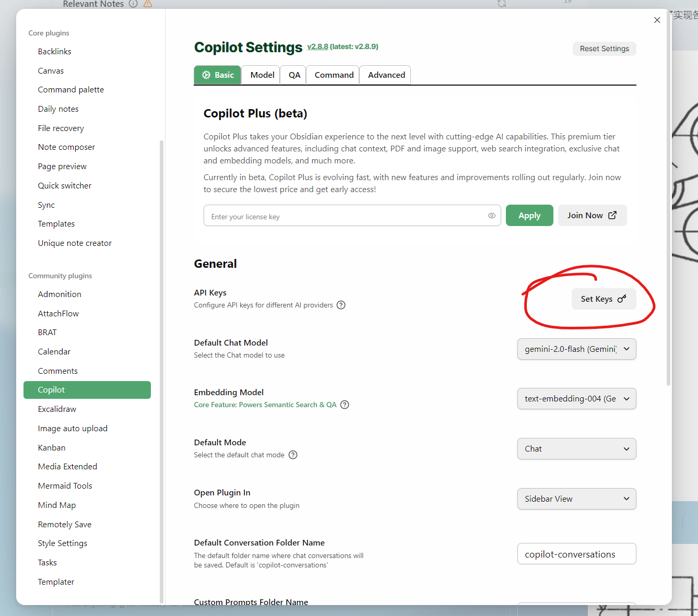Open Calendar plugin settings
This screenshot has height=616, width=698.
[x=87, y=351]
